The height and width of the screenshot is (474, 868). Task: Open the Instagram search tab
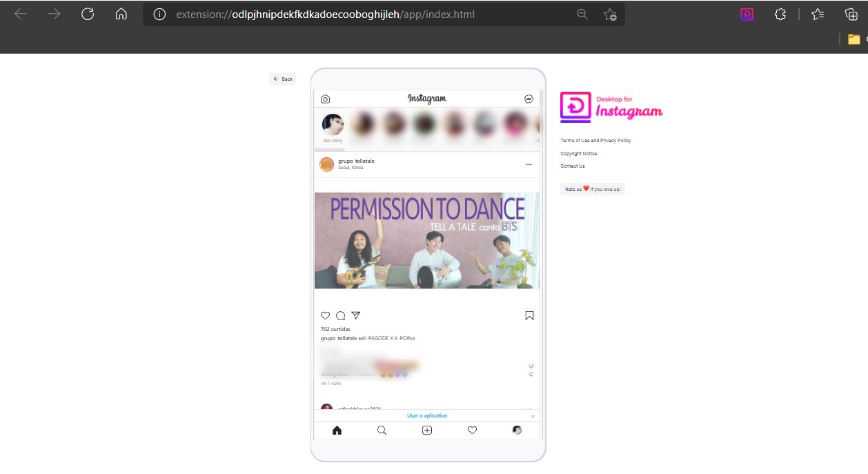pos(382,431)
